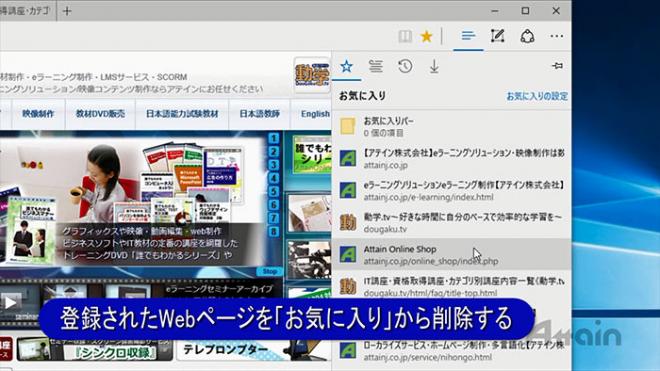Select slide number 1 in the banner
The width and height of the screenshot is (660, 371).
[274, 138]
